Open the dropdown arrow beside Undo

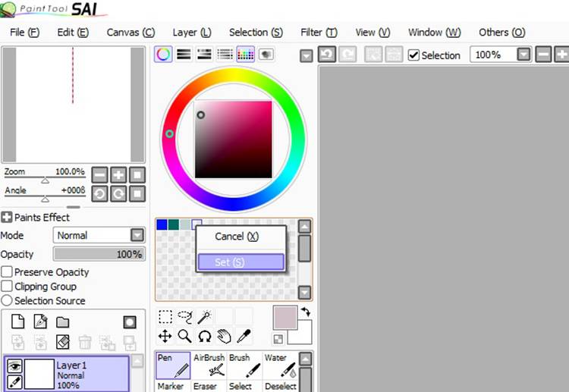307,56
